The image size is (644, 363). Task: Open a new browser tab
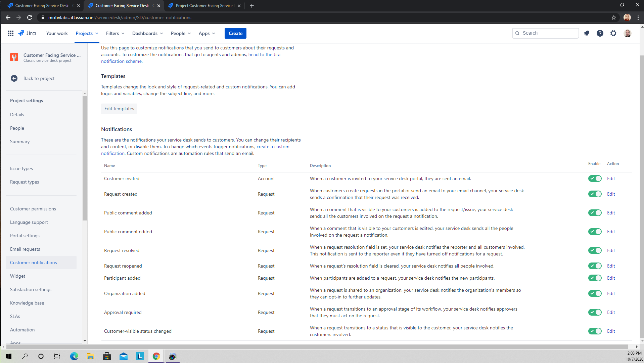tap(252, 6)
